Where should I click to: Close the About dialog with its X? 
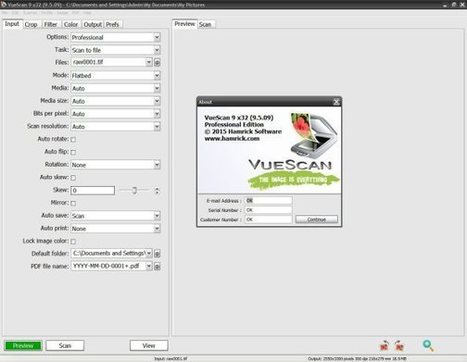pyautogui.click(x=336, y=102)
